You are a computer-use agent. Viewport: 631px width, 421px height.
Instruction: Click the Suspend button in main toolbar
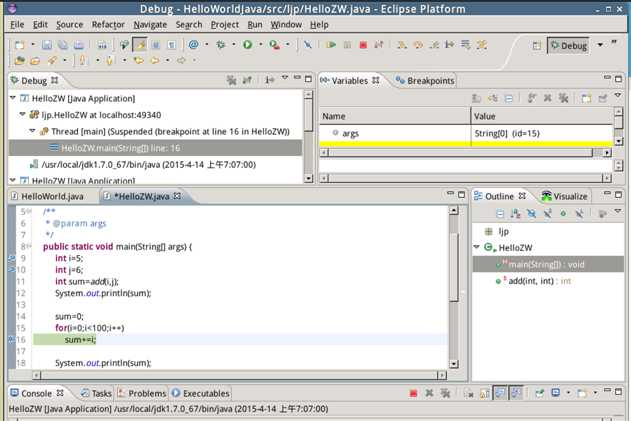347,45
